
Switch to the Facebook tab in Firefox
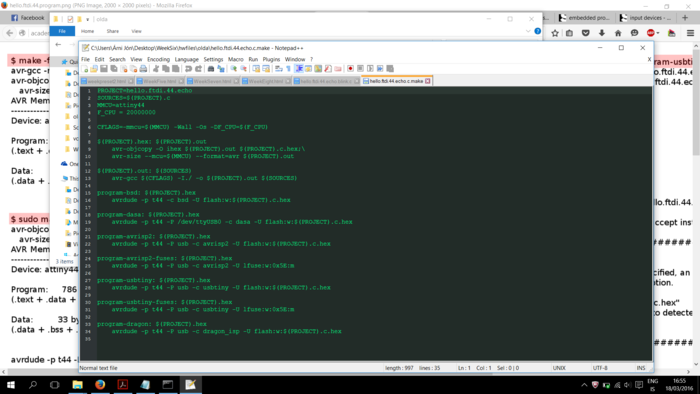[28, 18]
